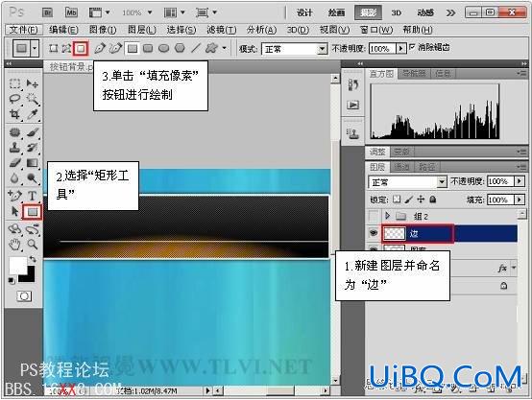Select the Pen tool in toolbox
The image size is (532, 400).
pyautogui.click(x=14, y=196)
